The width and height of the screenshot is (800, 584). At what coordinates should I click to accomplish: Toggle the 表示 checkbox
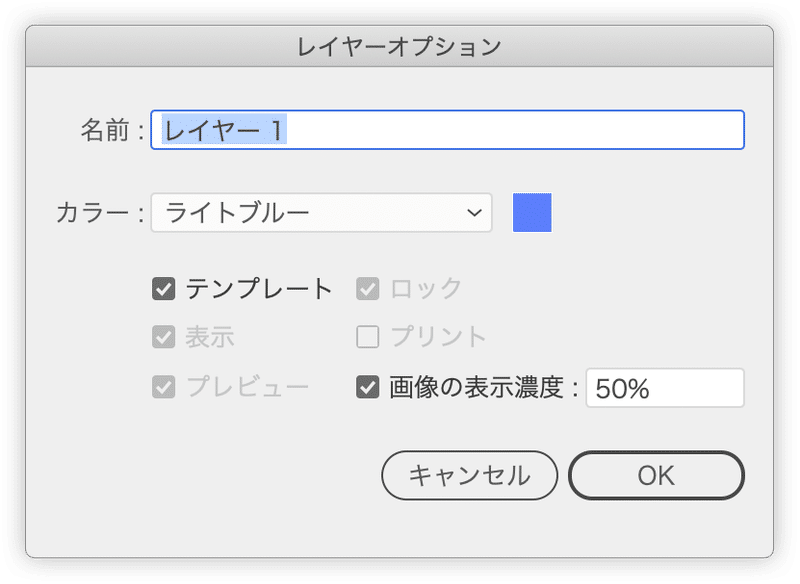click(164, 337)
